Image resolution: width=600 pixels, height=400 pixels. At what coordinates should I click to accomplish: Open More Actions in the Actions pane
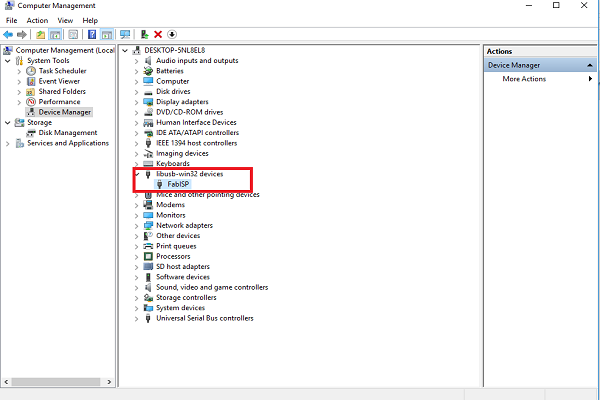(524, 79)
